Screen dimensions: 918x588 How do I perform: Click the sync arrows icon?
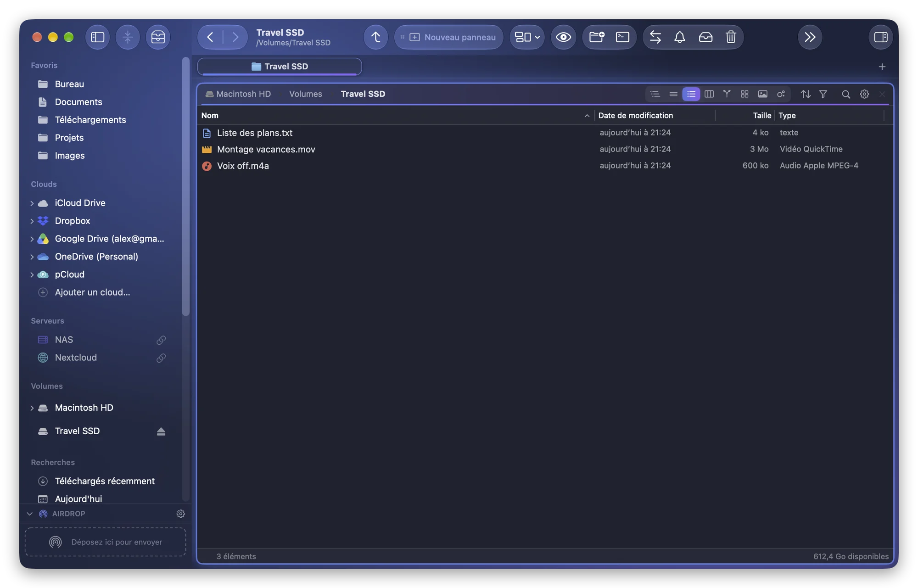point(655,37)
